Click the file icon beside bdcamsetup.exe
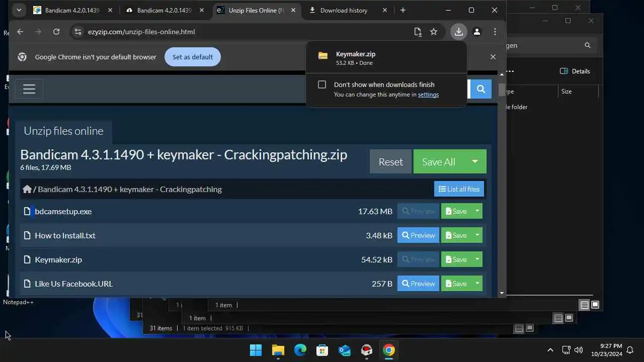Viewport: 644px width, 362px height. pos(27,211)
